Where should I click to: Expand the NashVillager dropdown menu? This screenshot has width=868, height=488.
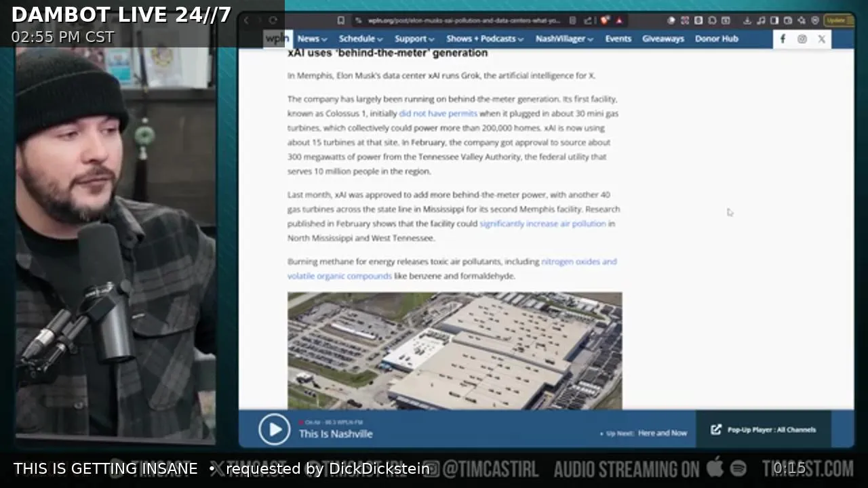point(564,39)
